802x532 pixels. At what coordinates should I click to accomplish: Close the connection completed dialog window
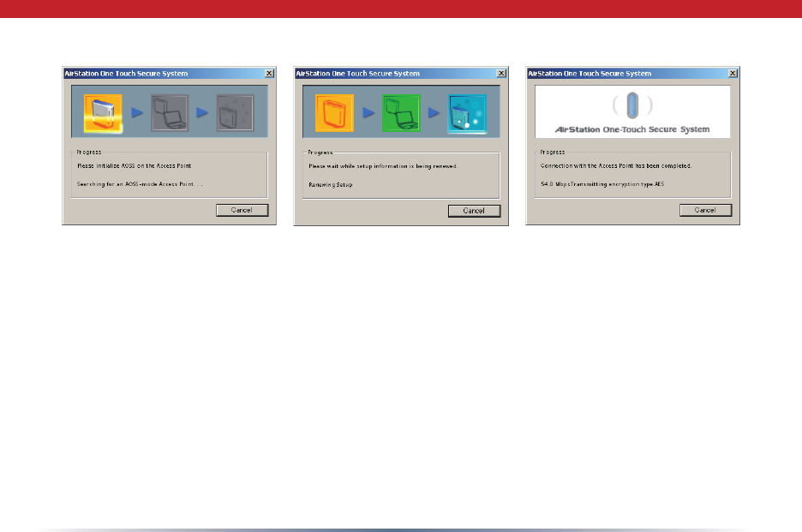pos(733,74)
